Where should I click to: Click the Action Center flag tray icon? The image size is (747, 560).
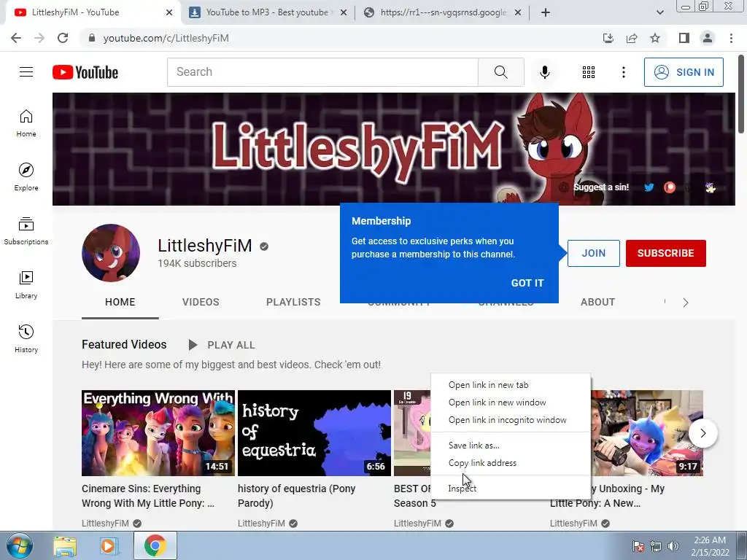click(x=638, y=546)
